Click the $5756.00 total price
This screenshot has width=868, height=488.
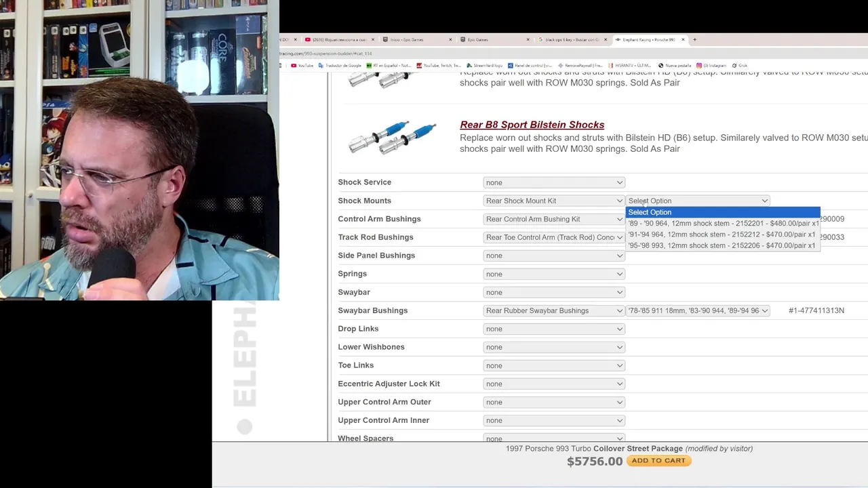tap(595, 462)
